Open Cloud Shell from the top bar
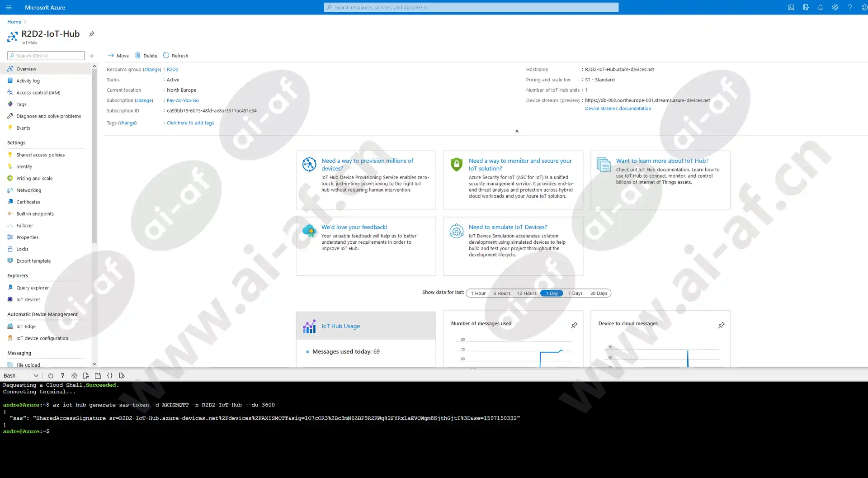 (791, 7)
